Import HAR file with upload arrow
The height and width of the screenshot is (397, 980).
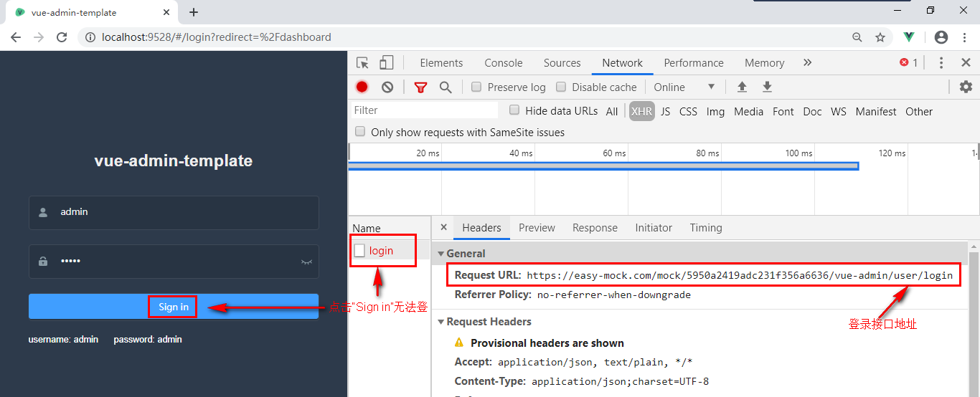tap(742, 87)
